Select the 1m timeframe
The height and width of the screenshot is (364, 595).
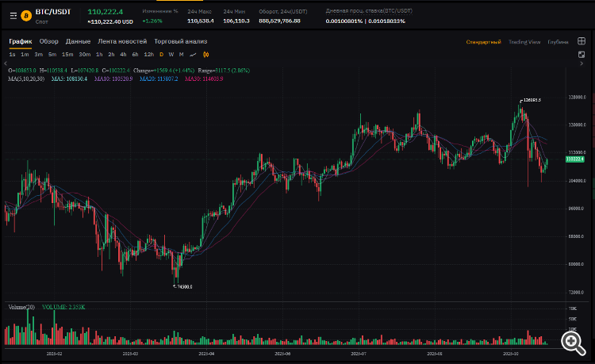click(25, 55)
